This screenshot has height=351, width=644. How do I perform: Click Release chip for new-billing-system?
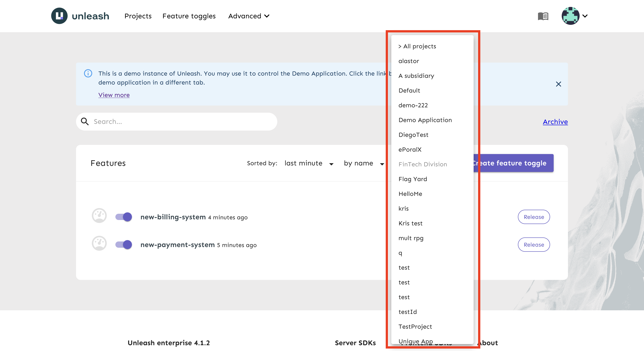point(534,217)
